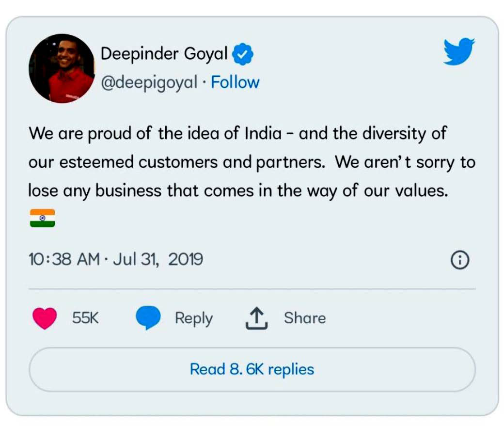Click the blue reply bubble icon

(x=148, y=317)
